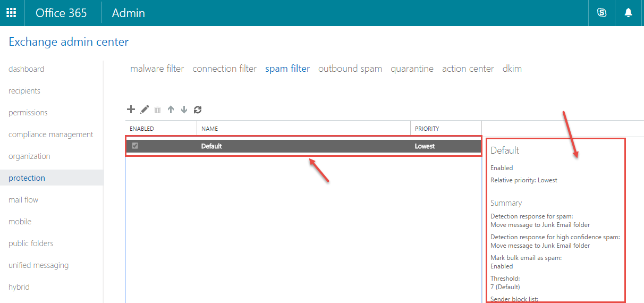Open the action center tab
This screenshot has width=644, height=303.
468,69
